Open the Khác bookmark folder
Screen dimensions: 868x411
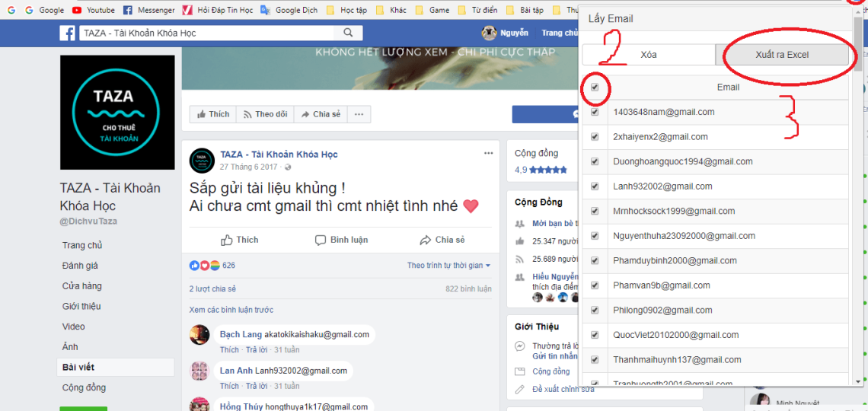391,10
